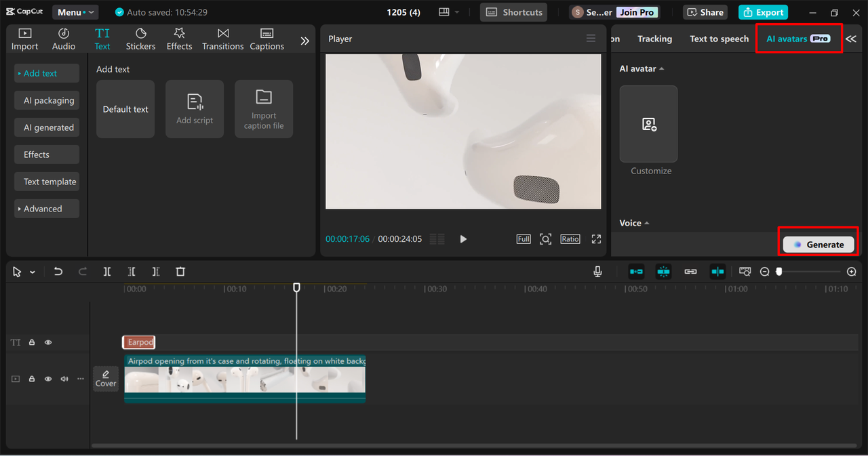Screen dimensions: 868x456
Task: Open the Menu dropdown
Action: click(x=75, y=12)
